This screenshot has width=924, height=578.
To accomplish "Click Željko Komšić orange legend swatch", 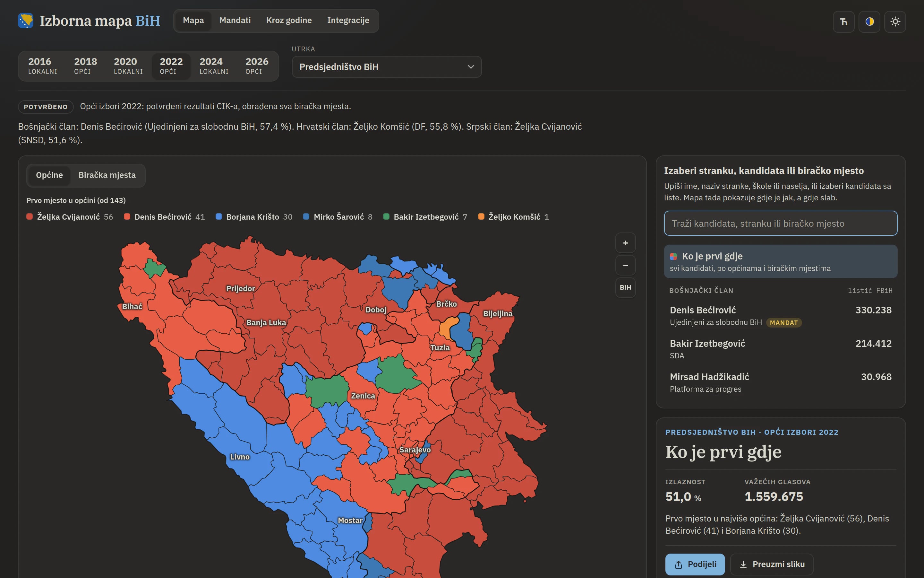I will (x=481, y=217).
